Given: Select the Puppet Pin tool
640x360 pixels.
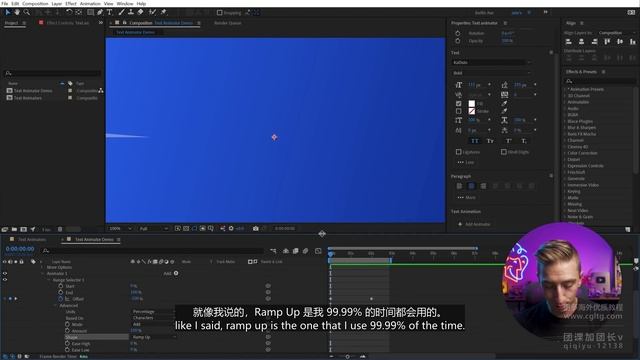Looking at the screenshot, I should coord(163,13).
